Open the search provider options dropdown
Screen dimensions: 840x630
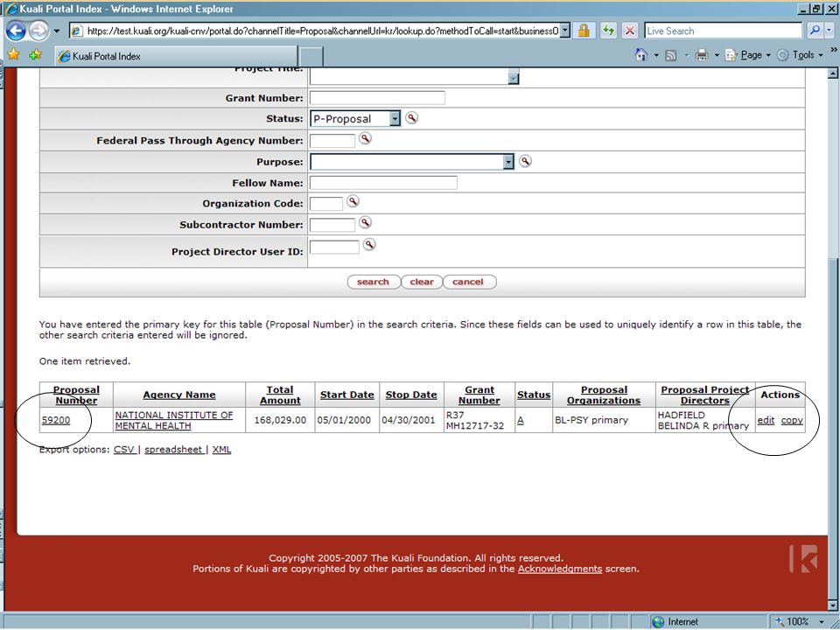coord(829,31)
